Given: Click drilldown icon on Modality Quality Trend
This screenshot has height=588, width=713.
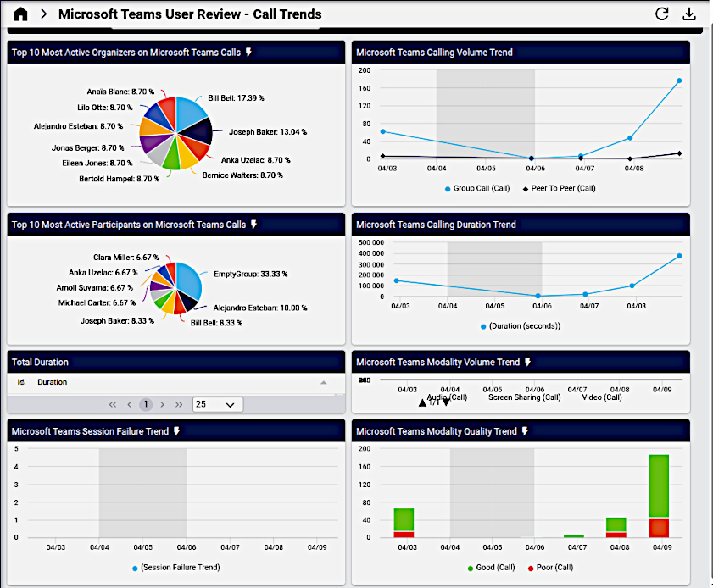Looking at the screenshot, I should coord(525,430).
